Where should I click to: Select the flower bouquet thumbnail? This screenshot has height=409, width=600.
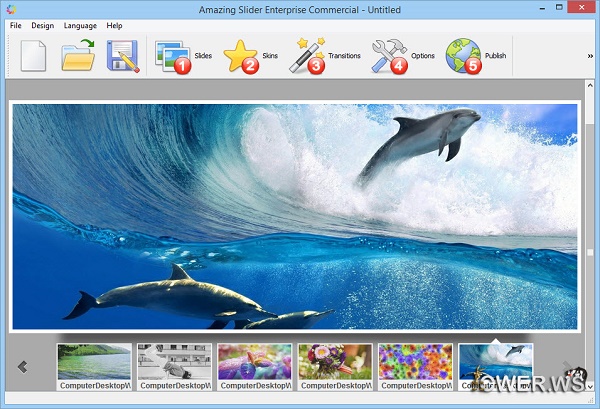pos(335,367)
